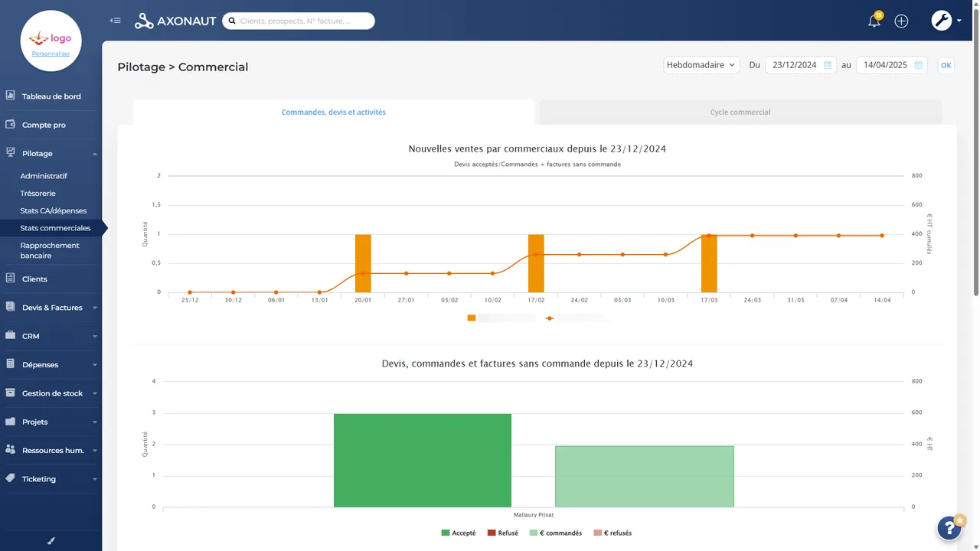Viewport: 980px width, 551px height.
Task: Click the Ticketing tag icon
Action: (x=11, y=478)
